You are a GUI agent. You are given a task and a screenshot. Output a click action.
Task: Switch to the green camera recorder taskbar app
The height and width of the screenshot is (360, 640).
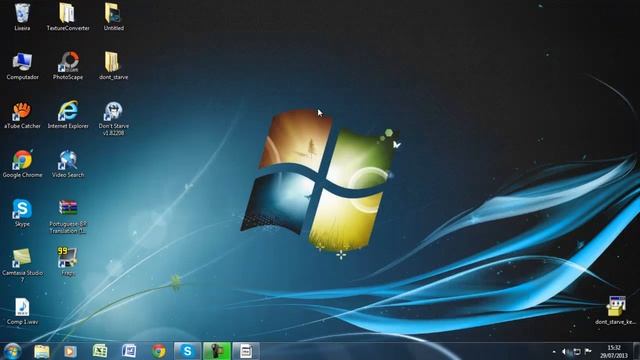point(217,351)
